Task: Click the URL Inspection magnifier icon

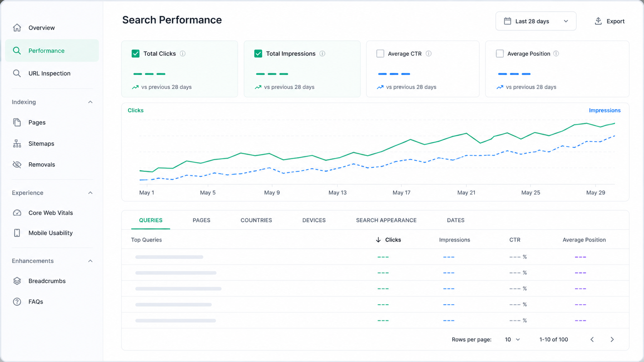Action: point(17,73)
